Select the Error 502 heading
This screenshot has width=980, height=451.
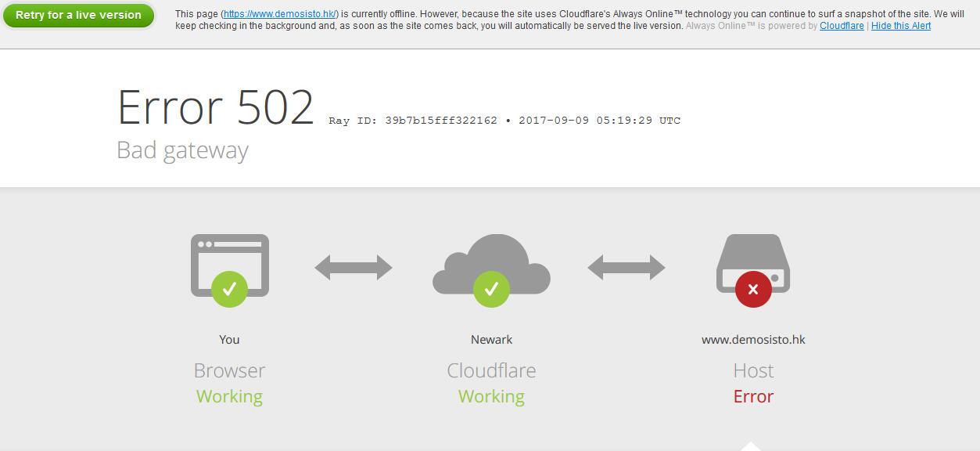pyautogui.click(x=216, y=107)
